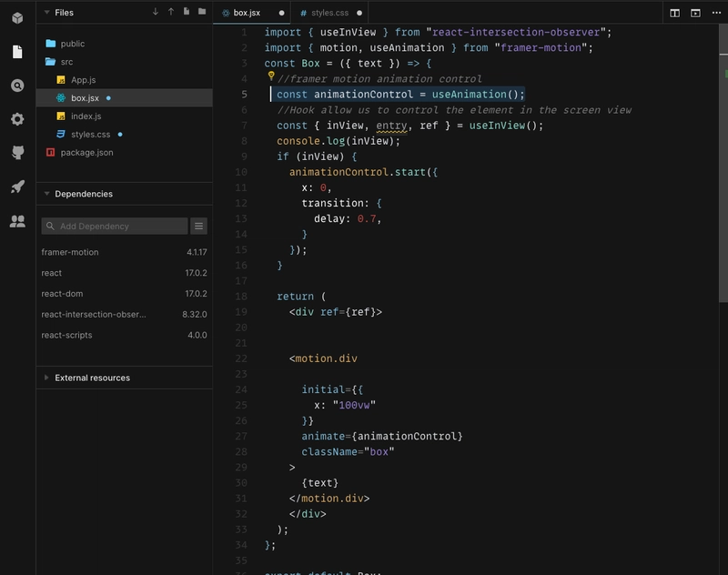Click the "framer-motion" import string on line 2
728x575 pixels.
[541, 47]
